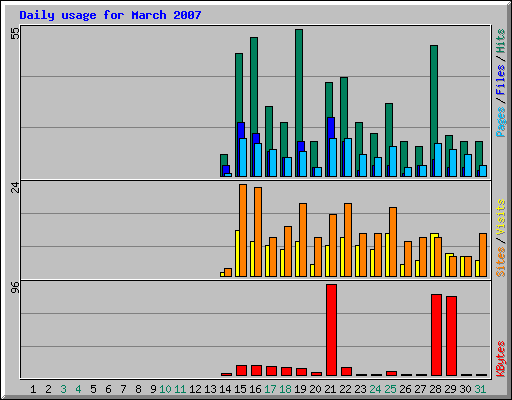Click the small red KBytes bar for day 15

tap(241, 371)
